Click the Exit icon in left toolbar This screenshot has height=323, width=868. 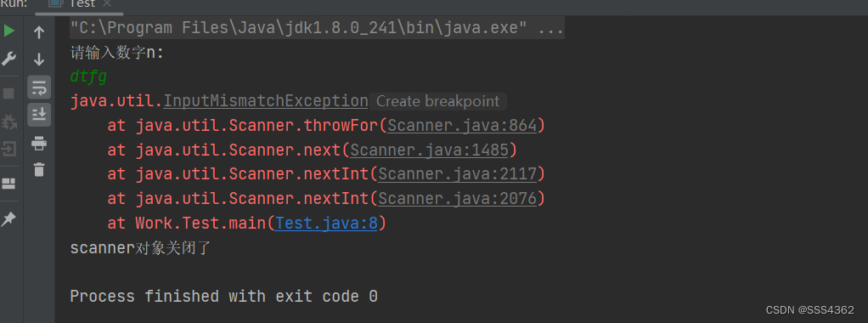(x=8, y=149)
